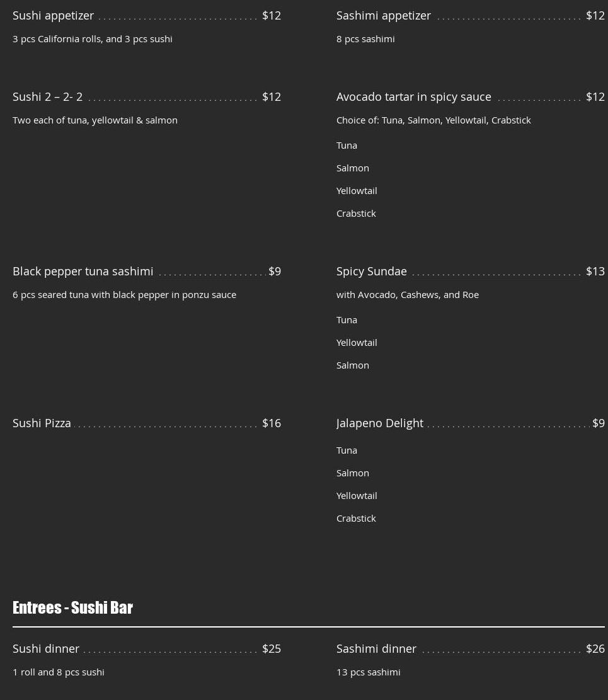Screen dimensions: 608x700
Task: Click the $16 Sushi Pizza price
Action: [x=272, y=423]
